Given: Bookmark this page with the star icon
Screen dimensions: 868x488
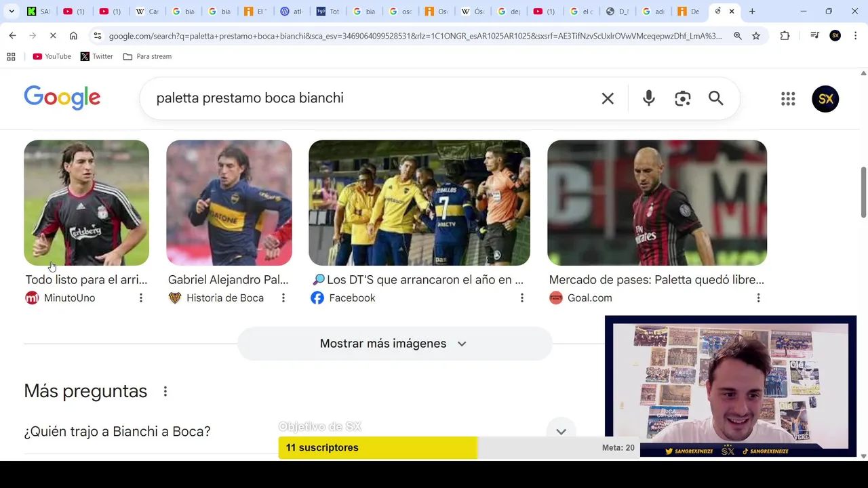Looking at the screenshot, I should (x=756, y=36).
